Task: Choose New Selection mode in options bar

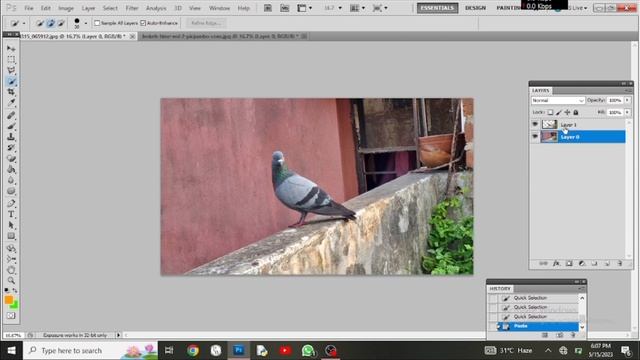Action: click(40, 23)
